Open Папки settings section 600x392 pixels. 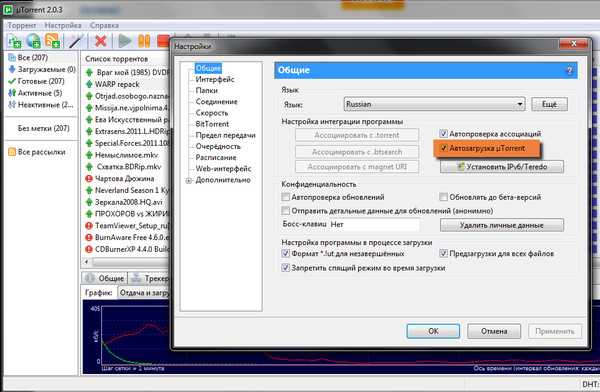click(207, 90)
